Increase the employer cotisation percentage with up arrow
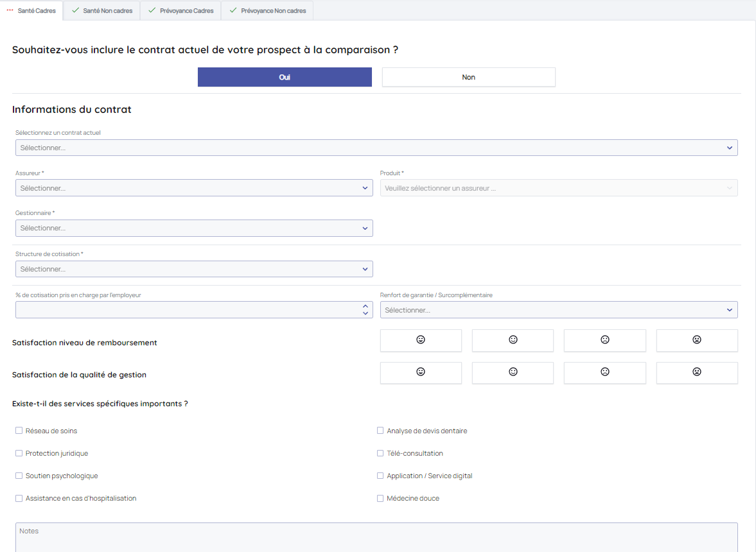This screenshot has width=756, height=552. pyautogui.click(x=365, y=307)
